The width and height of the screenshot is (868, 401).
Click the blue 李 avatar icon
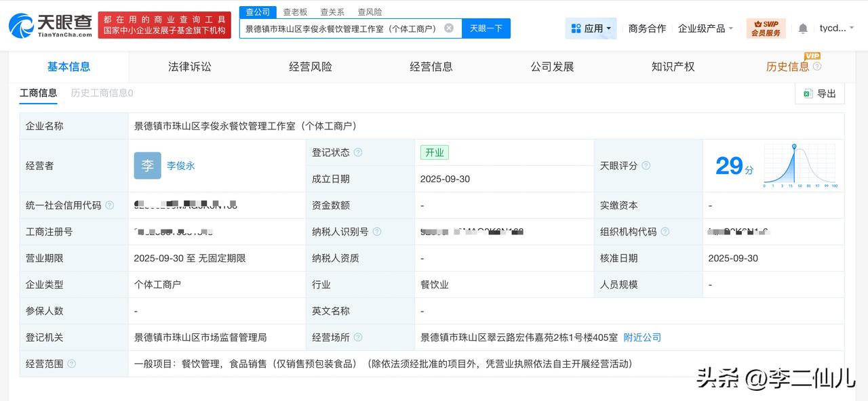pos(147,165)
